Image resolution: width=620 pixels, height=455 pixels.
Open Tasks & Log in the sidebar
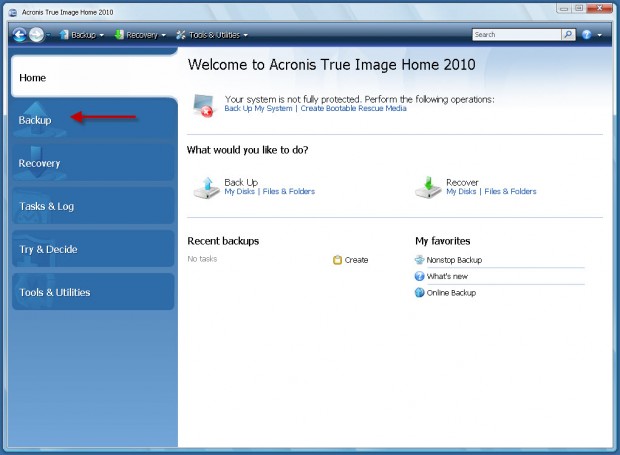tap(46, 206)
